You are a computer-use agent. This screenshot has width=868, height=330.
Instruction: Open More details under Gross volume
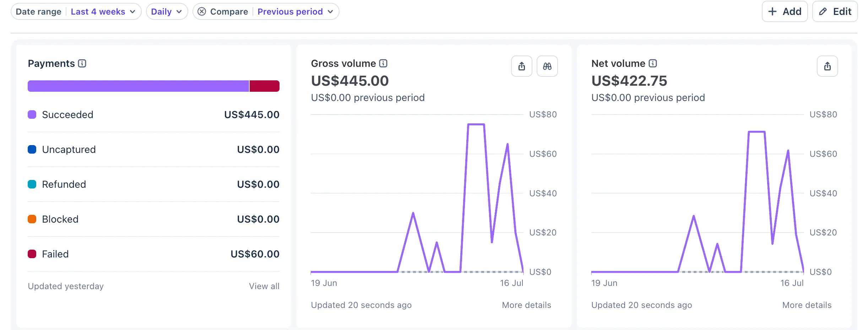(526, 305)
